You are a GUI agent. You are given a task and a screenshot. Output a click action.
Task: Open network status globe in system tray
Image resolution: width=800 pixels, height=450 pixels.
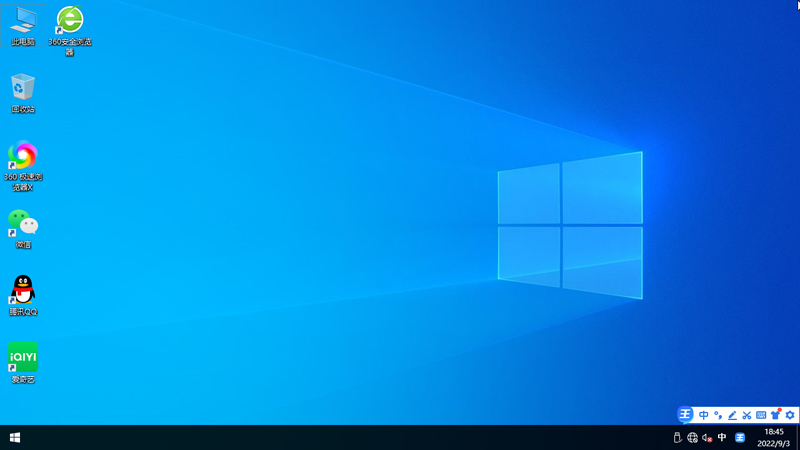coord(692,438)
